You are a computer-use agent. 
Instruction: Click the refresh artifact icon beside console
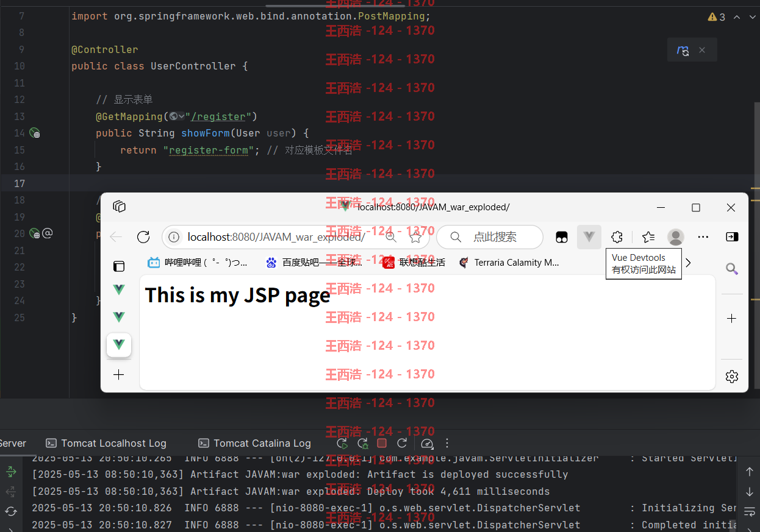pos(11,511)
